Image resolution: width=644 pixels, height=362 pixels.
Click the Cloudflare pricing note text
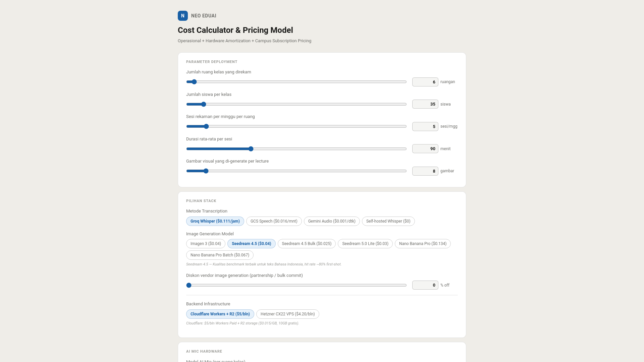point(243,323)
